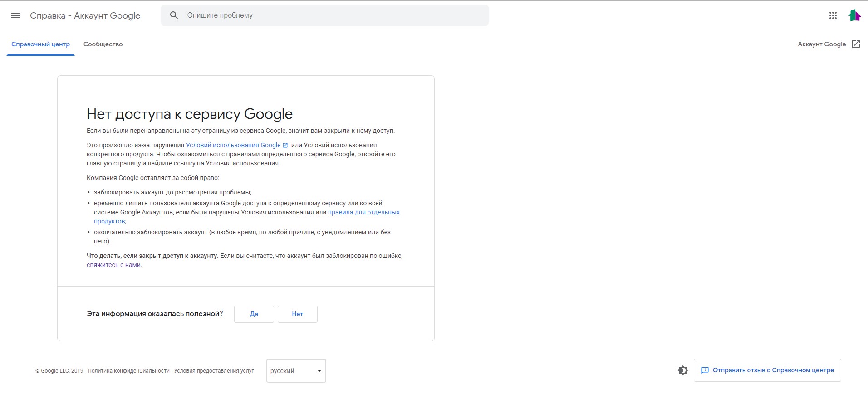Open the Справка - Аккаунт Google home logo

point(85,15)
